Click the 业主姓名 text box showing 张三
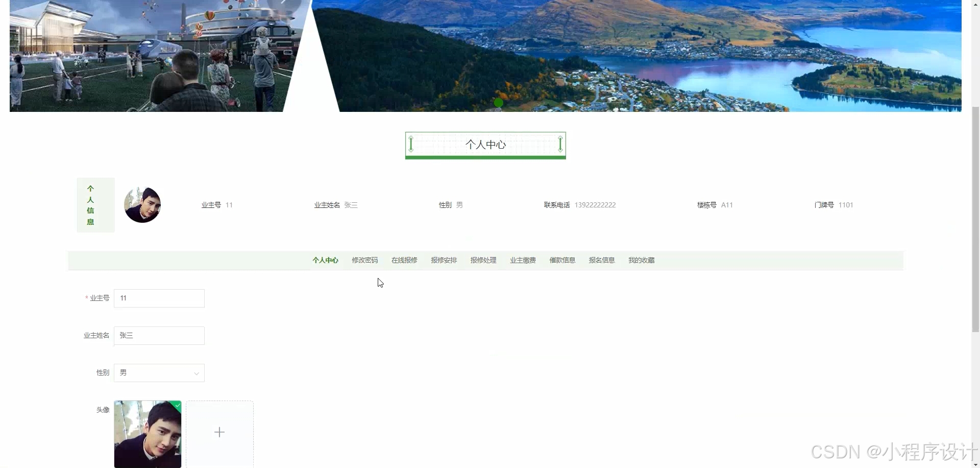The image size is (980, 468). (x=158, y=335)
